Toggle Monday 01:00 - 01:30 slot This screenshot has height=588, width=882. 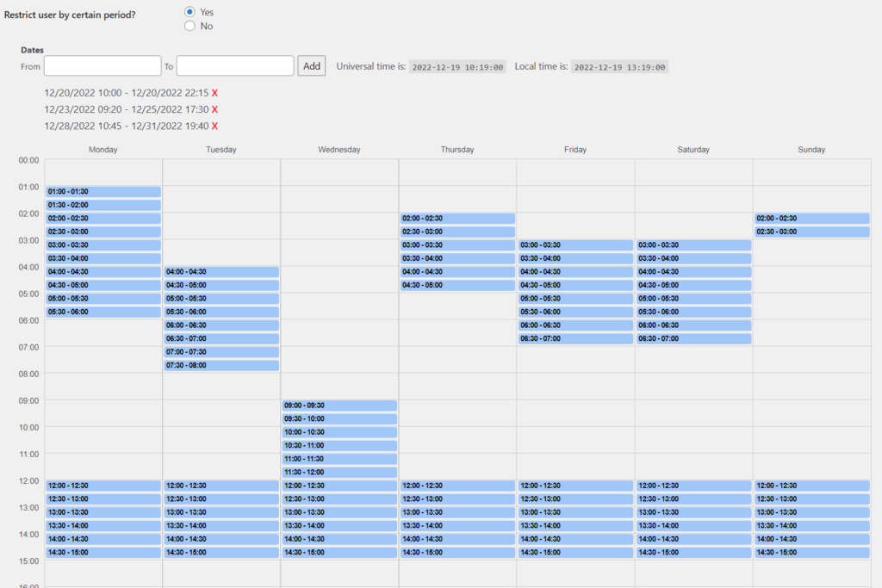[x=103, y=192]
